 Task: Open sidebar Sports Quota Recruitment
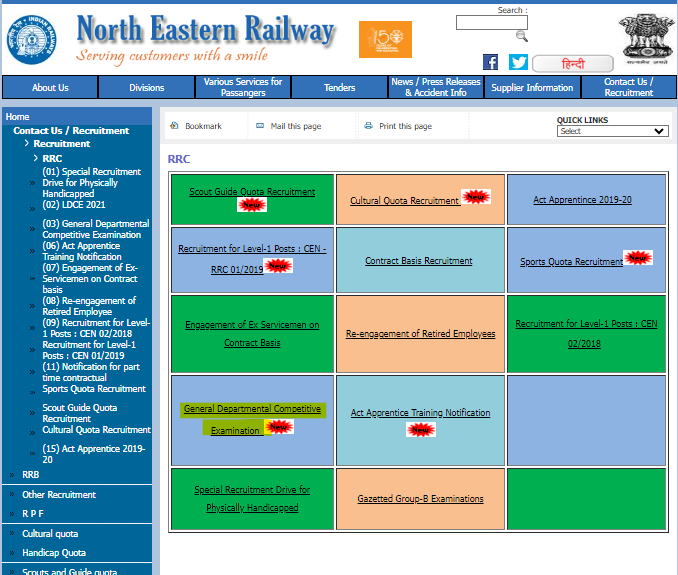(94, 389)
